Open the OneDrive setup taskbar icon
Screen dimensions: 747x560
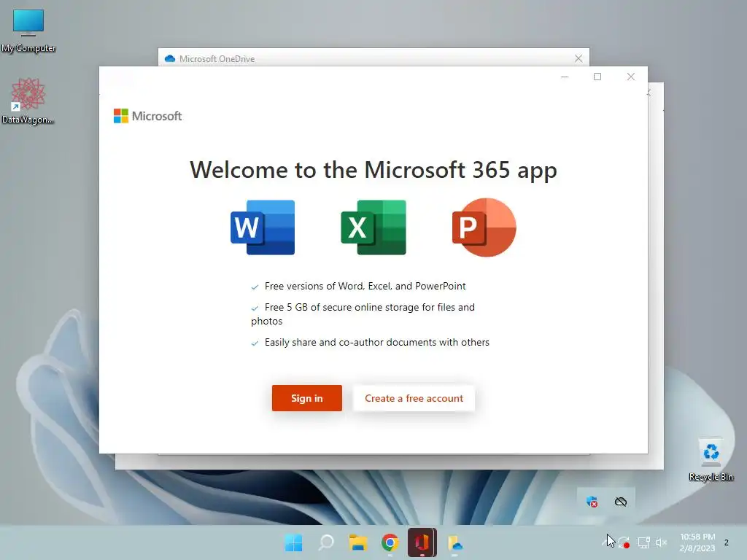pyautogui.click(x=455, y=542)
